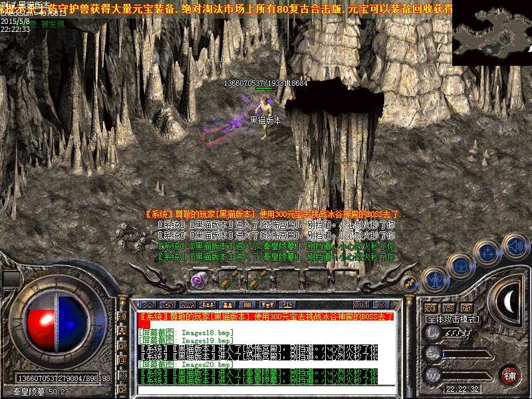Toggle the third chat channel icon
This screenshot has height=399, width=532.
(x=123, y=346)
